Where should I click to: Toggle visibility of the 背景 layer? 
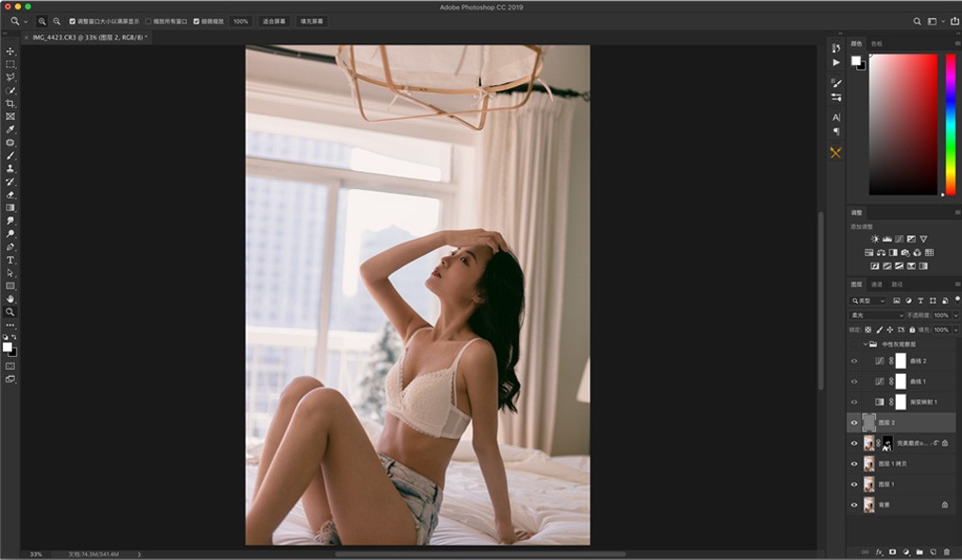[x=853, y=505]
